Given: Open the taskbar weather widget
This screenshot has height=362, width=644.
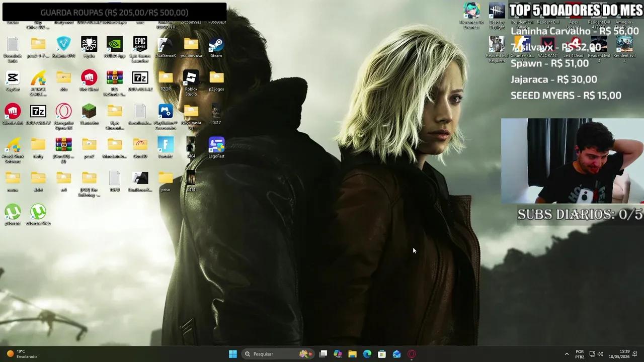Looking at the screenshot, I should coord(22,354).
